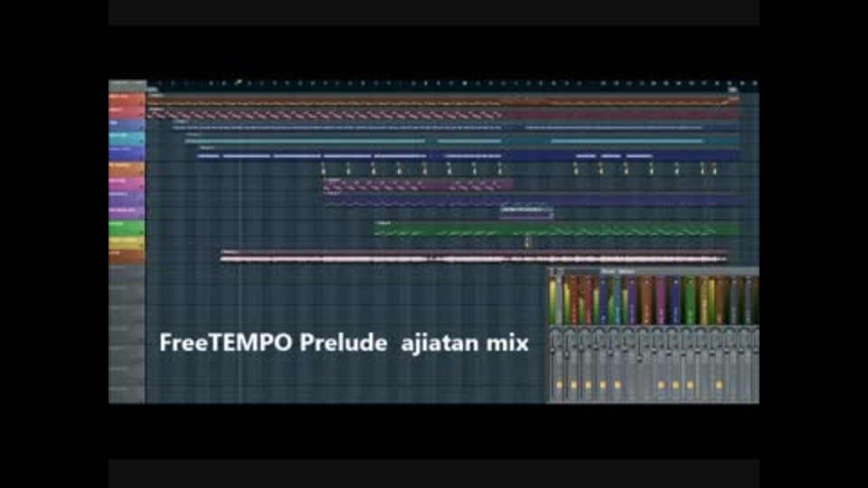The image size is (868, 488).
Task: Select the small pale automation clip
Action: 526,212
